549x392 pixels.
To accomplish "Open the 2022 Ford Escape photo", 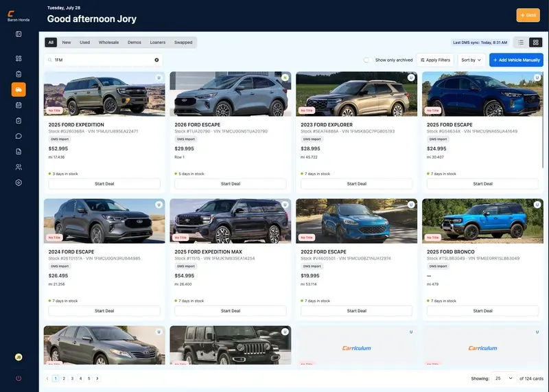I will pos(356,221).
